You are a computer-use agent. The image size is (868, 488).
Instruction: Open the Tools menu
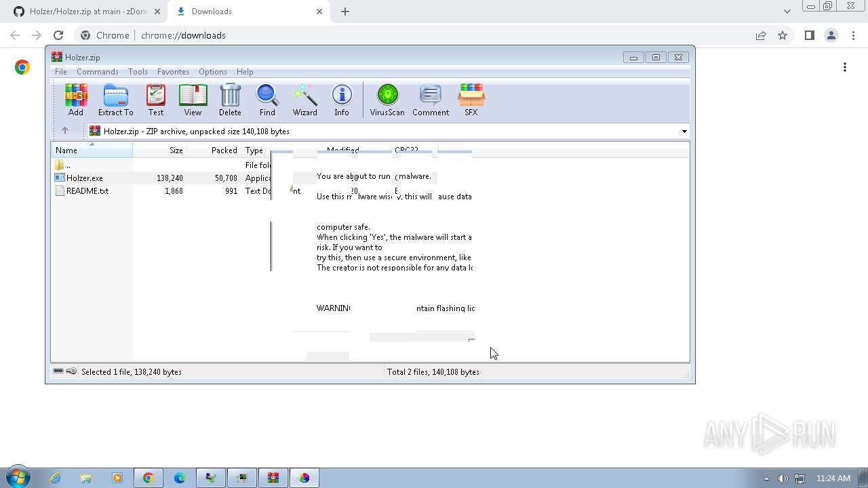pyautogui.click(x=138, y=72)
